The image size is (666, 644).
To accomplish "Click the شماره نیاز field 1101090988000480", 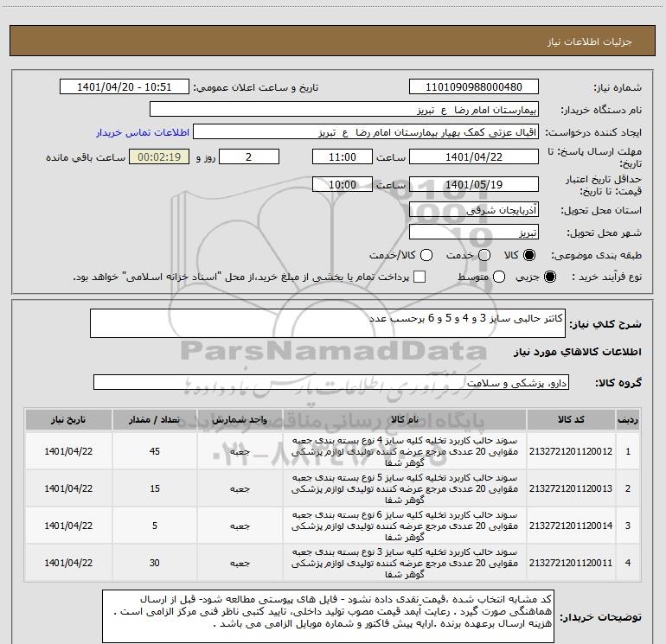I will pos(474,87).
